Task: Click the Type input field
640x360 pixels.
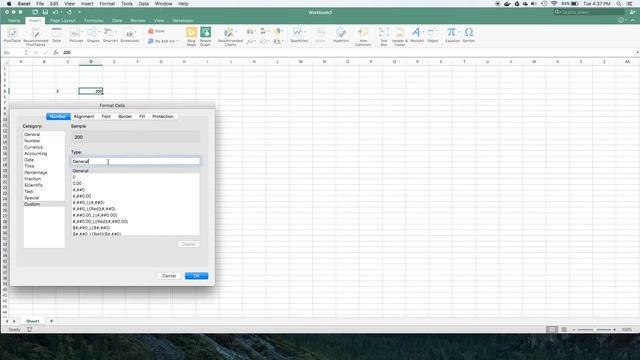Action: coord(136,161)
